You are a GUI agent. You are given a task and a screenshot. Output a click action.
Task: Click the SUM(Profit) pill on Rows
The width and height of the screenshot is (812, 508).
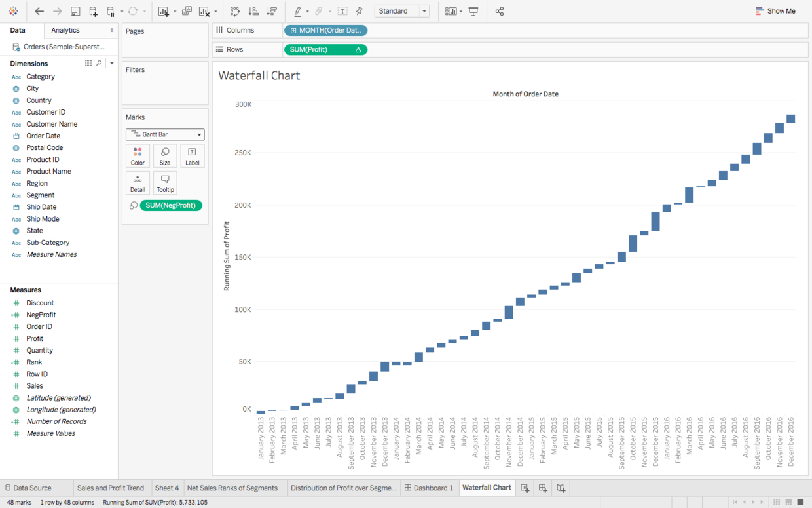[325, 50]
